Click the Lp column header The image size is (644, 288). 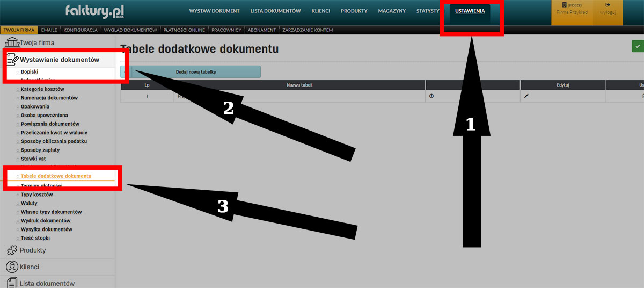[147, 85]
